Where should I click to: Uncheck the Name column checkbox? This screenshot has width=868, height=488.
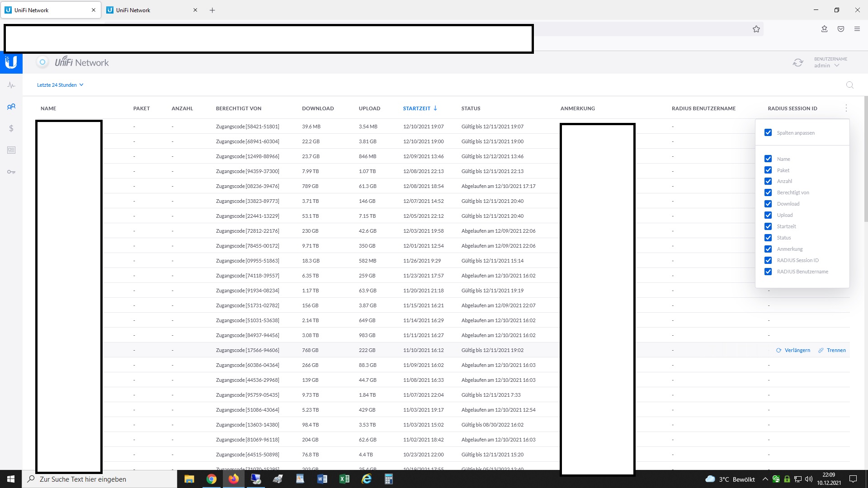click(768, 159)
